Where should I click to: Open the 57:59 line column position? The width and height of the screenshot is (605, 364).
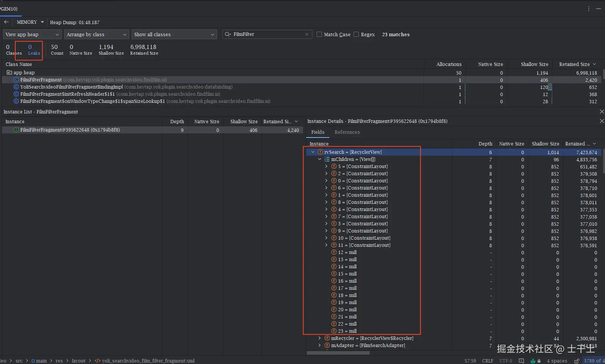click(470, 361)
